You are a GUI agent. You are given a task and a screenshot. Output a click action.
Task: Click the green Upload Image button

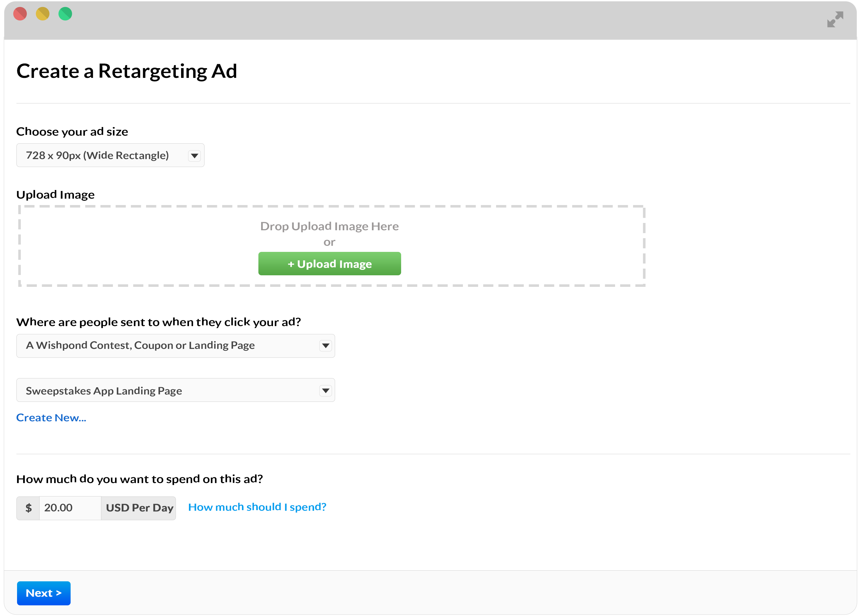[329, 264]
